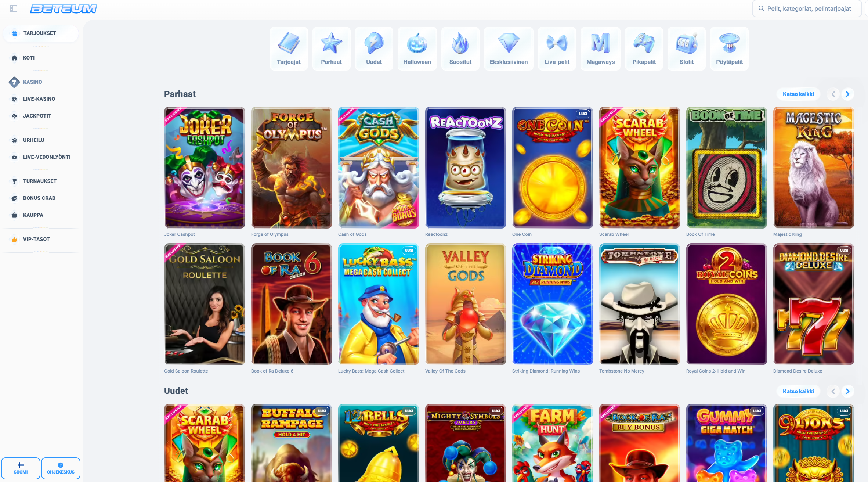
Task: Open the Suomi language selector
Action: (x=21, y=468)
